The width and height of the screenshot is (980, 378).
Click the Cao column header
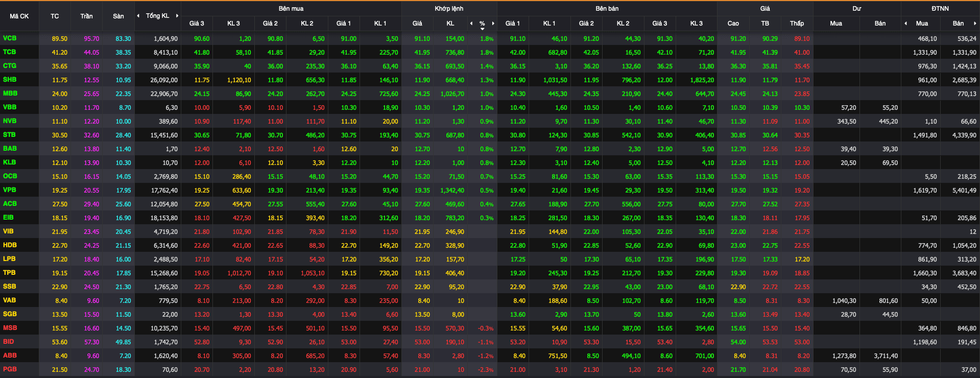point(733,23)
